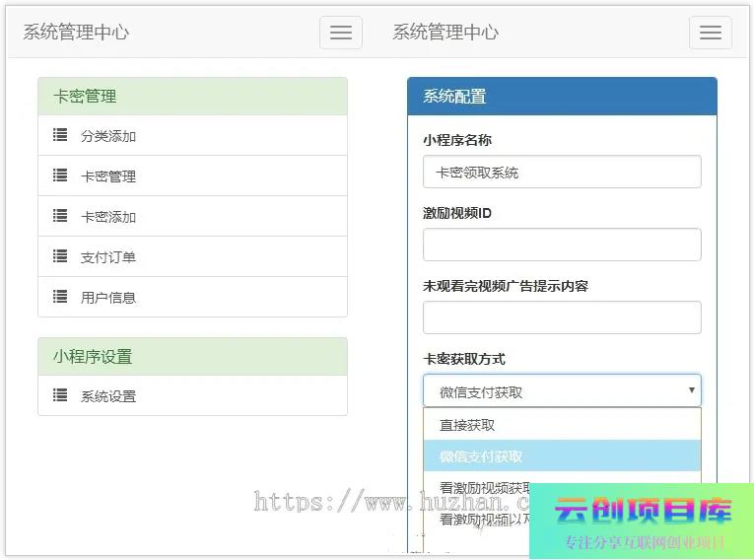Click 系统设置 link in sidebar
Image resolution: width=754 pixels, height=560 pixels.
[108, 396]
